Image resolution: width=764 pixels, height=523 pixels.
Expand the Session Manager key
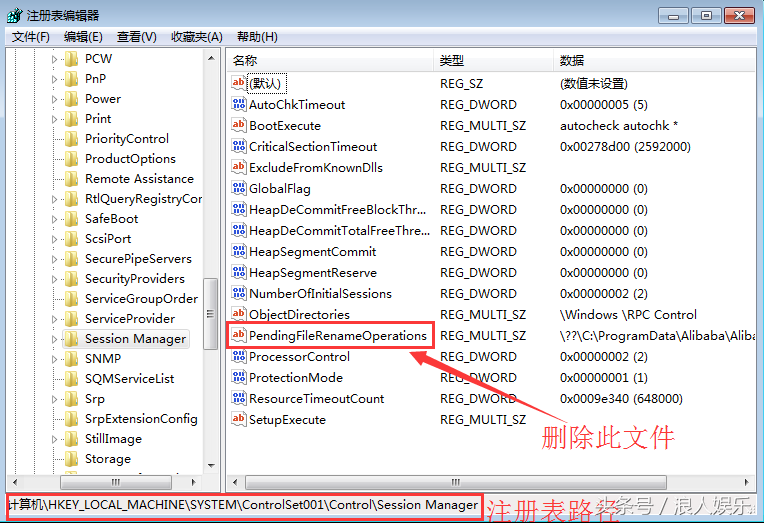54,339
